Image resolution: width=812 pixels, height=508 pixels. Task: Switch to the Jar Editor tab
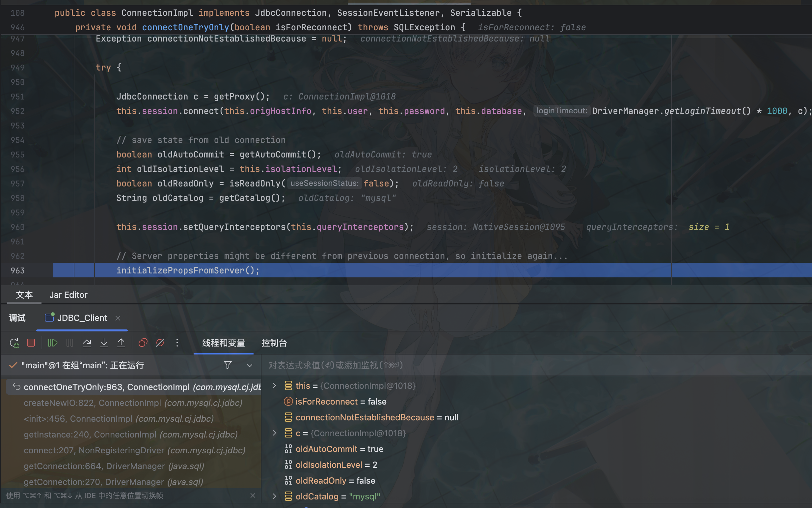[68, 295]
